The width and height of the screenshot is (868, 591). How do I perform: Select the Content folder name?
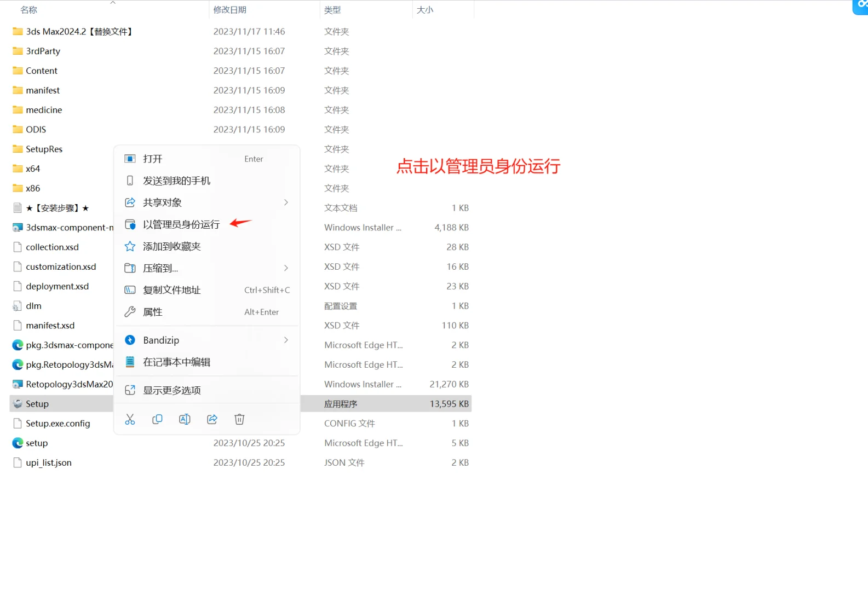point(42,71)
